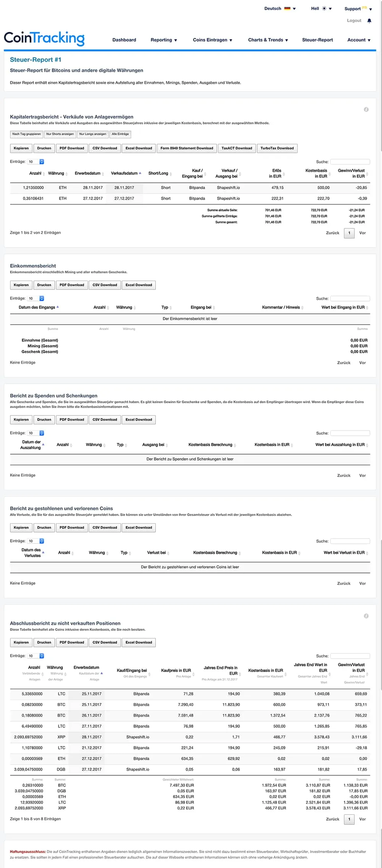Click the Logout link
Image resolution: width=382 pixels, height=868 pixels.
[x=354, y=21]
